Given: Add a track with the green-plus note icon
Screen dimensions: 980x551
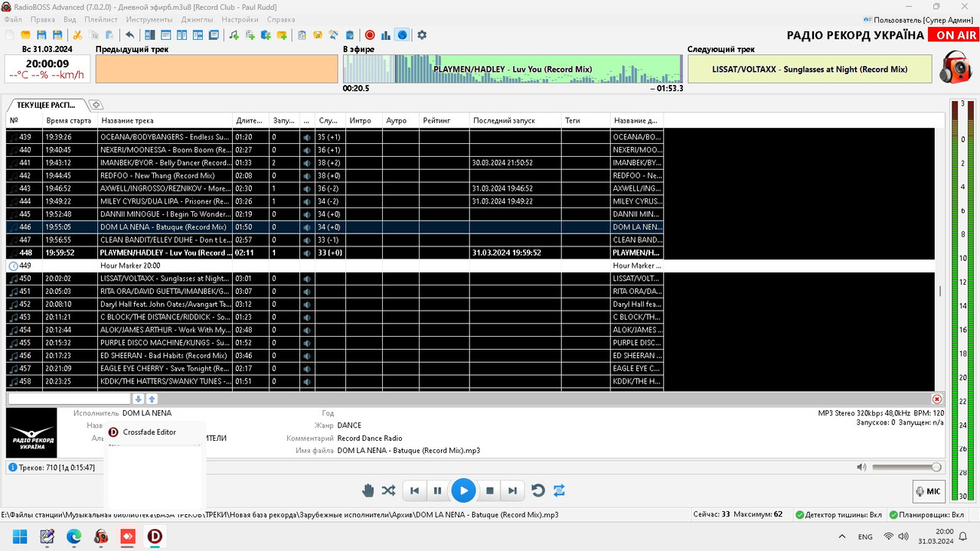Looking at the screenshot, I should [x=234, y=35].
